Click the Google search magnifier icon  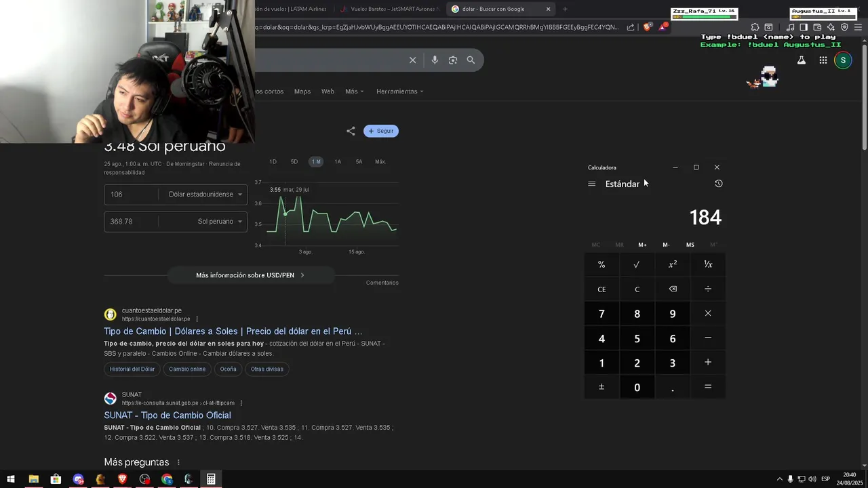point(471,60)
